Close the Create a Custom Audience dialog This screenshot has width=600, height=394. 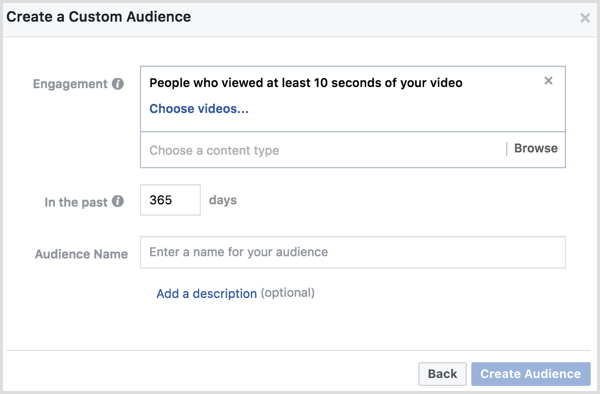[x=585, y=18]
